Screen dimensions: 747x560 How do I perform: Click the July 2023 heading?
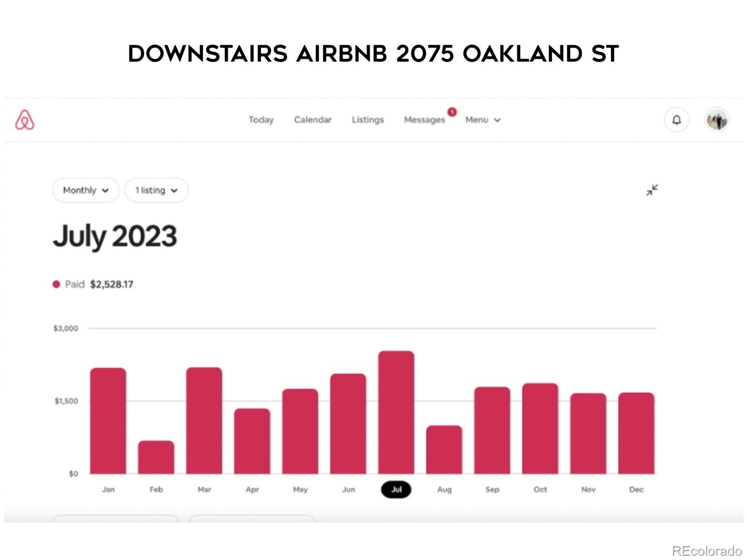[115, 236]
